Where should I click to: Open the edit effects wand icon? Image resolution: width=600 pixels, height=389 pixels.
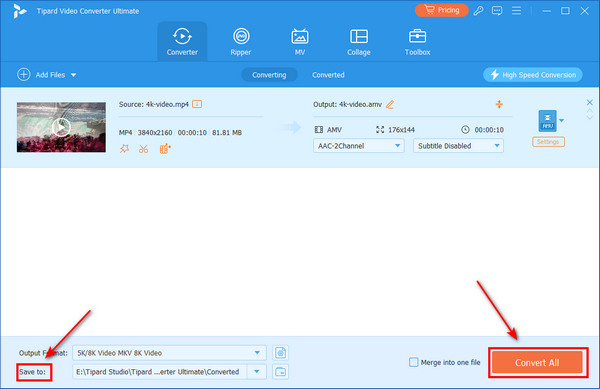pos(124,148)
